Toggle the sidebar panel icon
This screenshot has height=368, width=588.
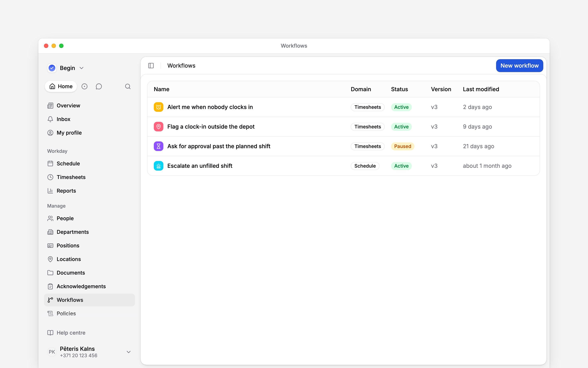(151, 66)
